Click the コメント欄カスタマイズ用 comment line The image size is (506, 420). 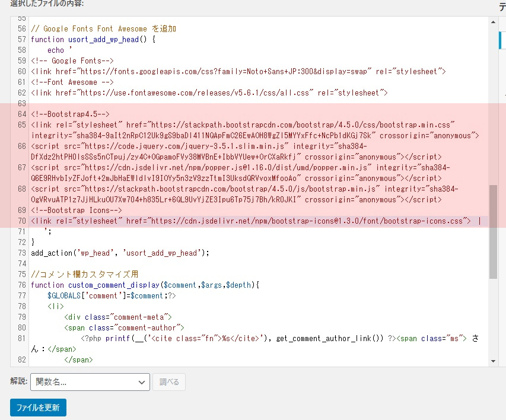(84, 274)
